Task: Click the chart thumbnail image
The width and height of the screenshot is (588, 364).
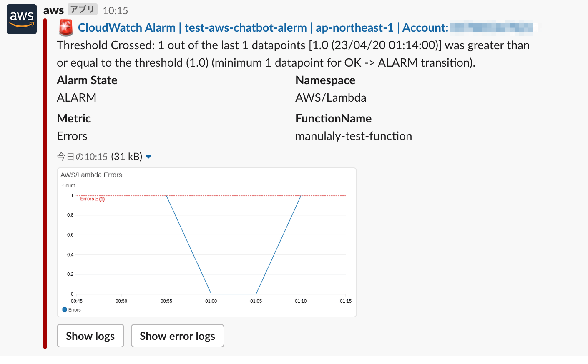Action: click(206, 242)
